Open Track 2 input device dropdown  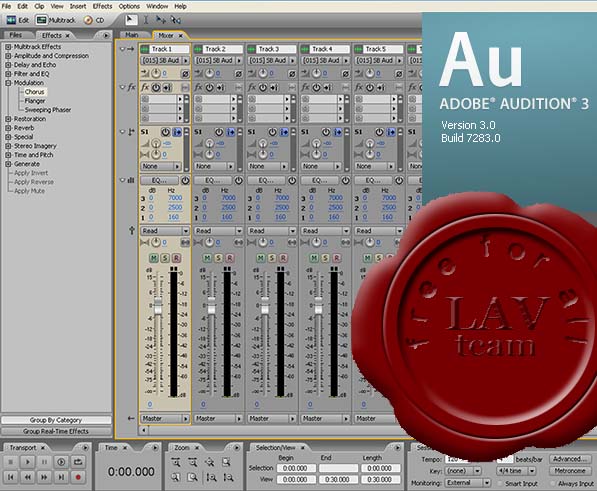pyautogui.click(x=218, y=61)
